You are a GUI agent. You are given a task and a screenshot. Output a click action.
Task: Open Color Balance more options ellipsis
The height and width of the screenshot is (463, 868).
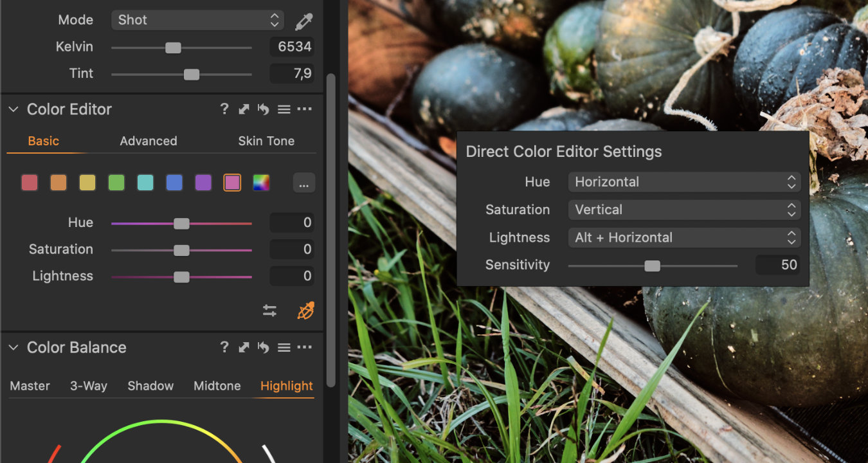coord(305,347)
